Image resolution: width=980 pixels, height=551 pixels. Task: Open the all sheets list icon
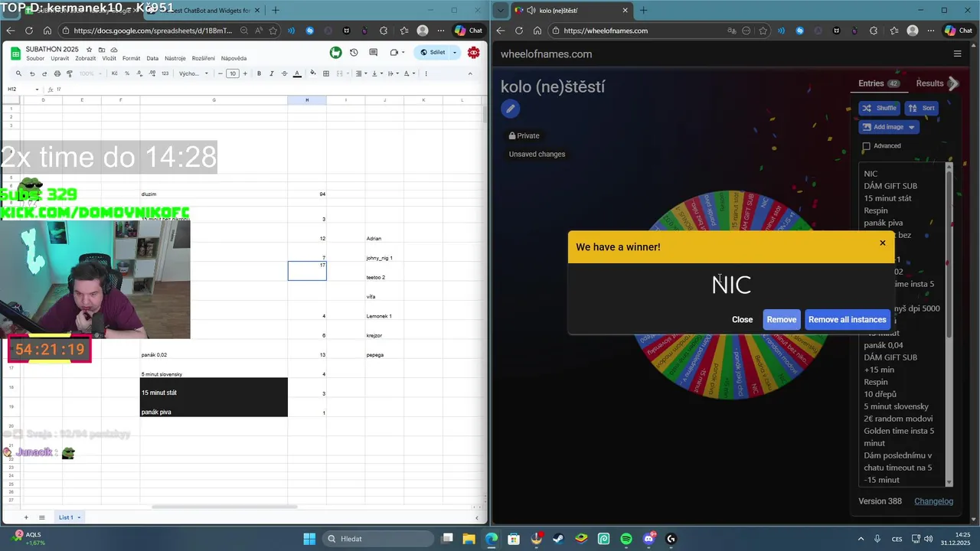42,517
